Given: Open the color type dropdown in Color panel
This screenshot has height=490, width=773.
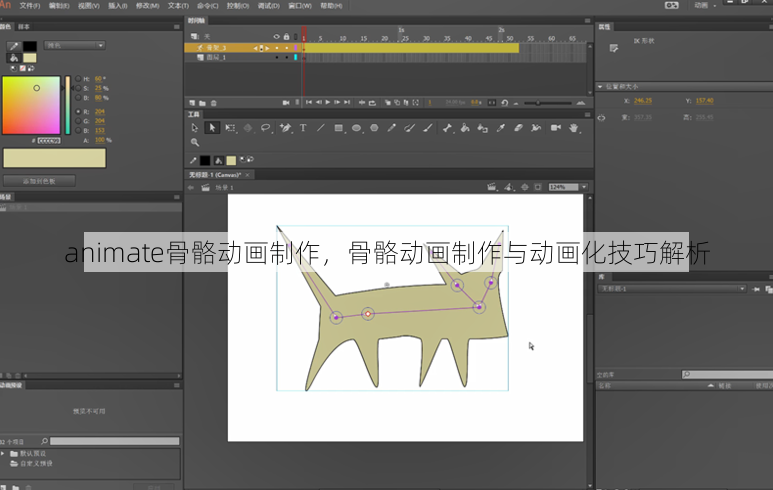Looking at the screenshot, I should 74,45.
